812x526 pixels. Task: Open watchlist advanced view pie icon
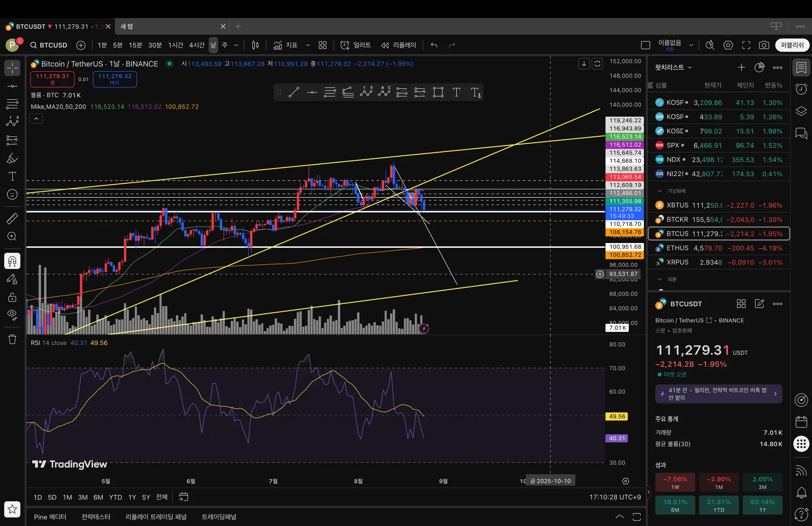[759, 67]
